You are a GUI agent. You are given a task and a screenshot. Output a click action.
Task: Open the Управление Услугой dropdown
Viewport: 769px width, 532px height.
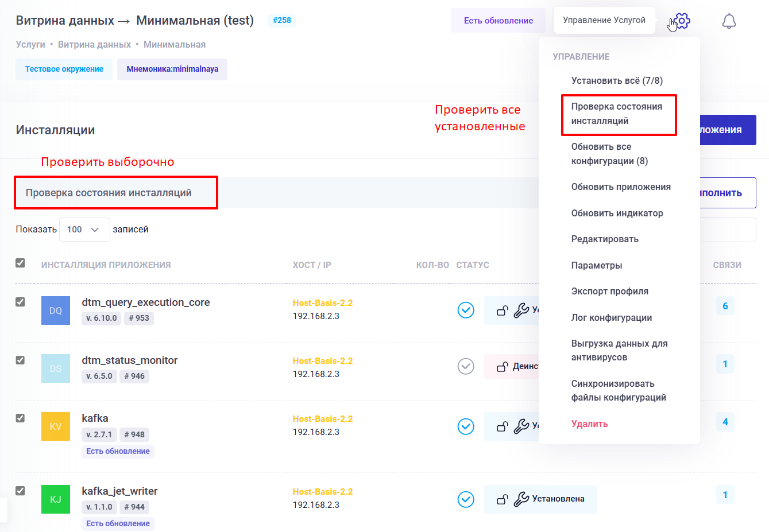coord(604,20)
